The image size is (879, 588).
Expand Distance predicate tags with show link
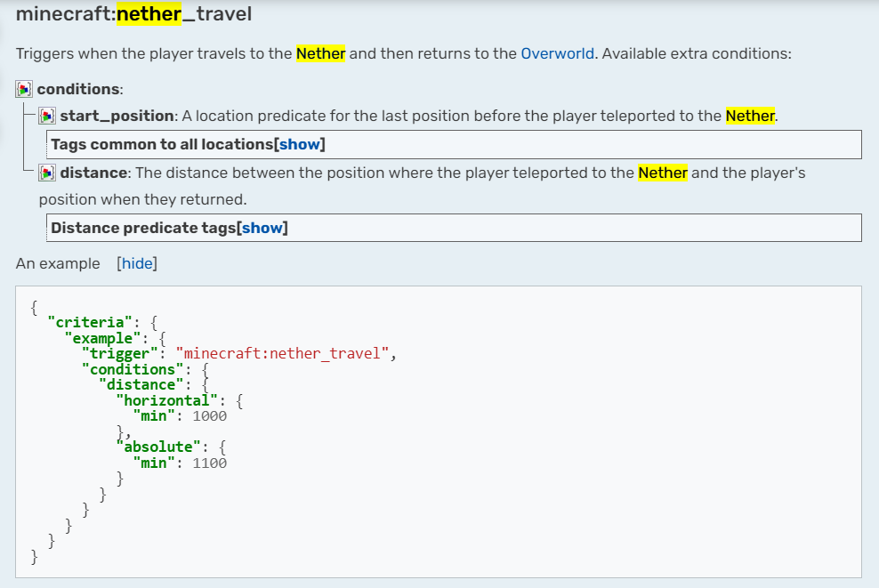point(262,228)
